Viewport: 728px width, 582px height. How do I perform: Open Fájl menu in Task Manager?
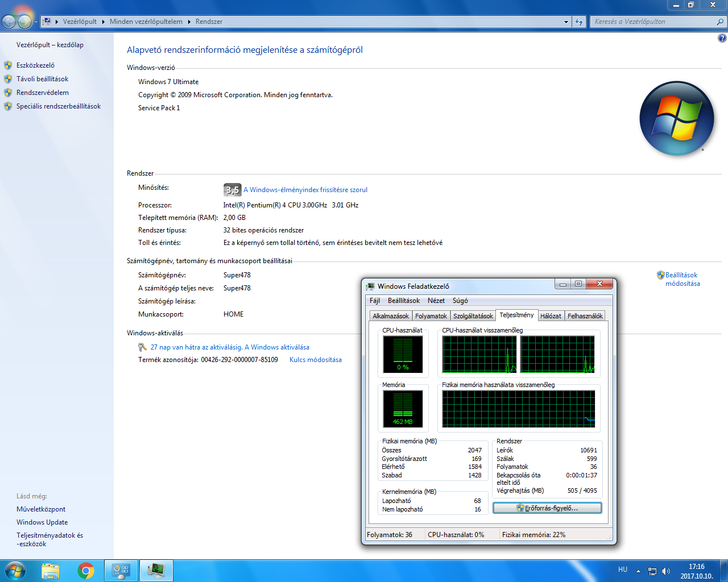point(375,301)
